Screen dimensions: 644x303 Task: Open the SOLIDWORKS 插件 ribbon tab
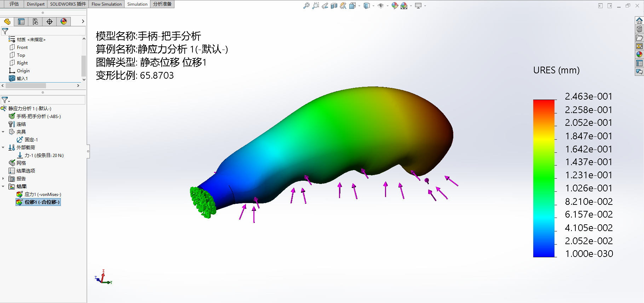[68, 4]
